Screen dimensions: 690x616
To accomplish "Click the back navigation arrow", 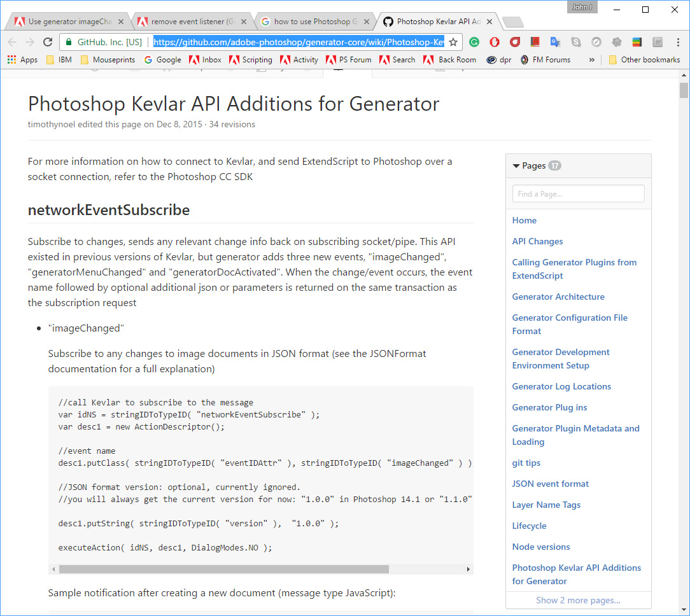I will 12,42.
